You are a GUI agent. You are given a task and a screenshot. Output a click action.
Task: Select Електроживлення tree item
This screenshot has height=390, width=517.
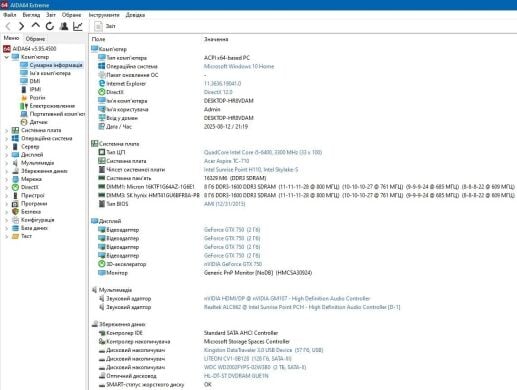(x=47, y=106)
